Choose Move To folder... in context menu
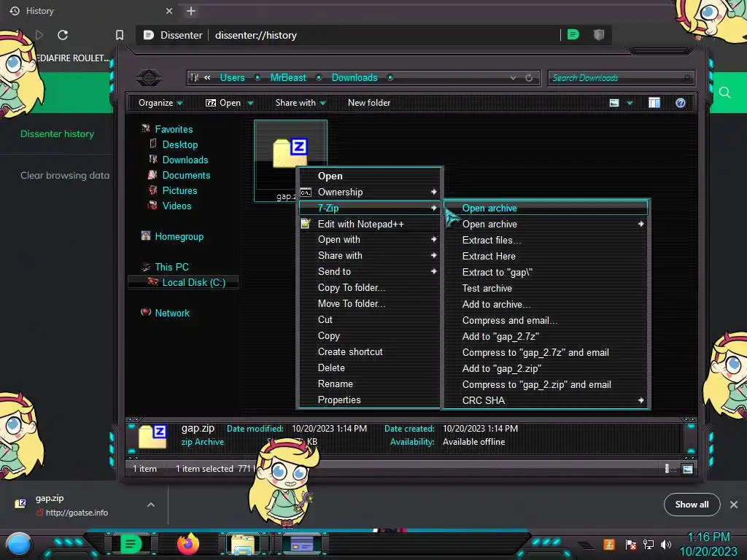747x560 pixels. pyautogui.click(x=368, y=304)
